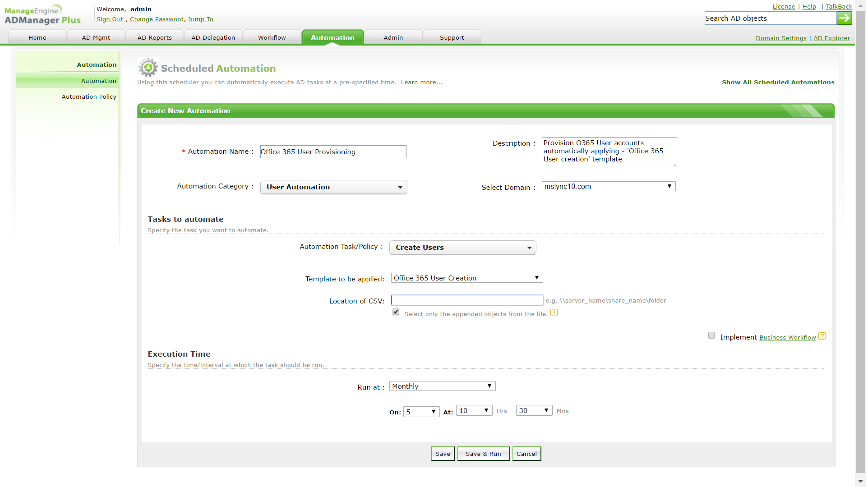This screenshot has height=487, width=868.
Task: Click the ManageEngine ADManager Plus logo
Action: point(42,15)
